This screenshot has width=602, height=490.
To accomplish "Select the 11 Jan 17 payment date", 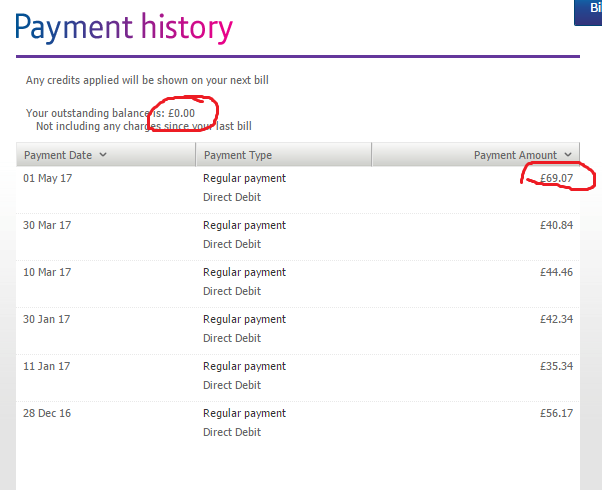I will 46,366.
